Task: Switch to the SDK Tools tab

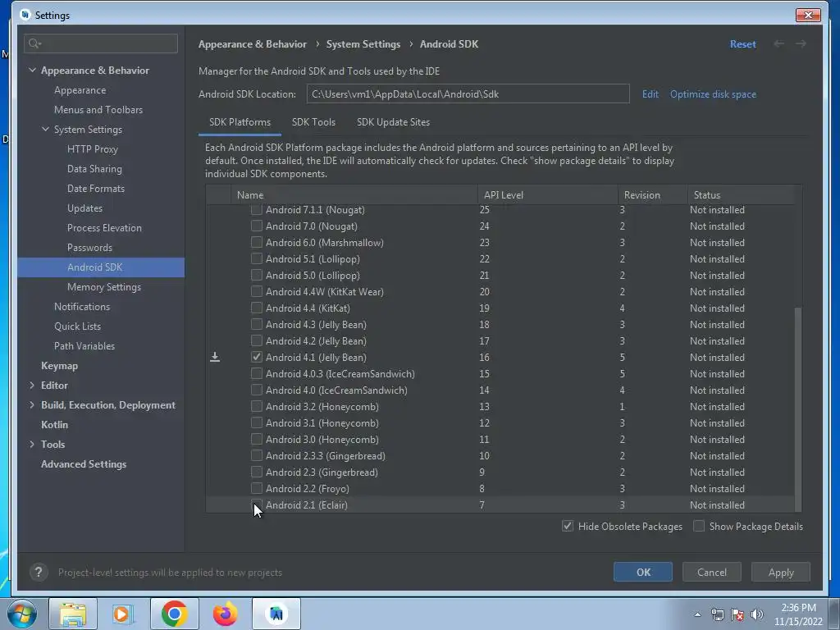Action: pos(313,122)
